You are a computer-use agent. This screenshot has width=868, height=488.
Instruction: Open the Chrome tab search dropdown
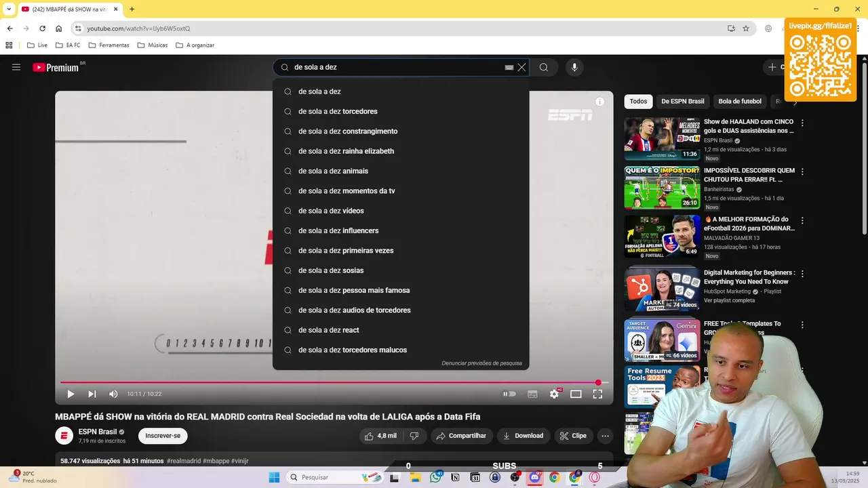(9, 9)
